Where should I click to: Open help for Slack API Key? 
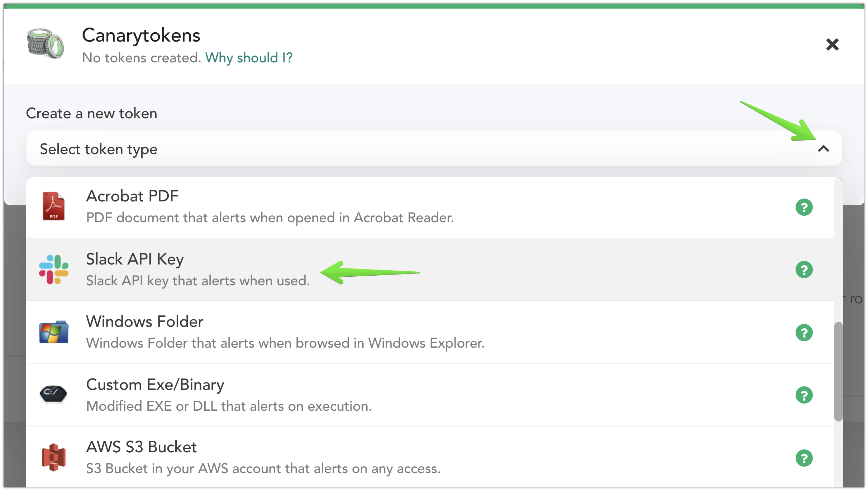tap(804, 270)
